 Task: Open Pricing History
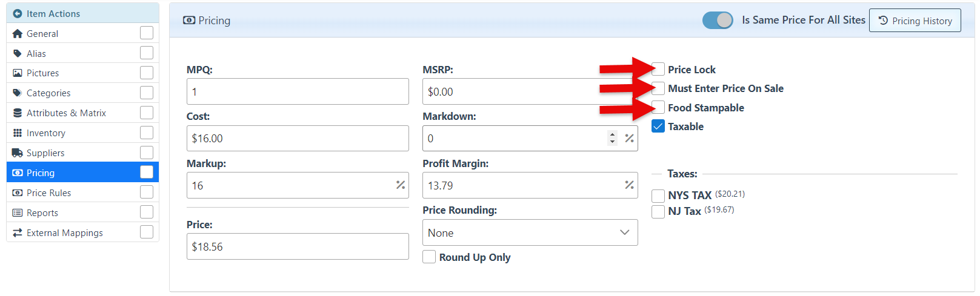[x=915, y=21]
